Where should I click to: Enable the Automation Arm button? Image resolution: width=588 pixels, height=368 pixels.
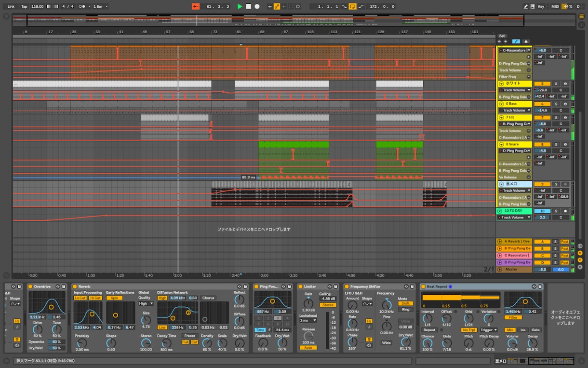pos(277,6)
